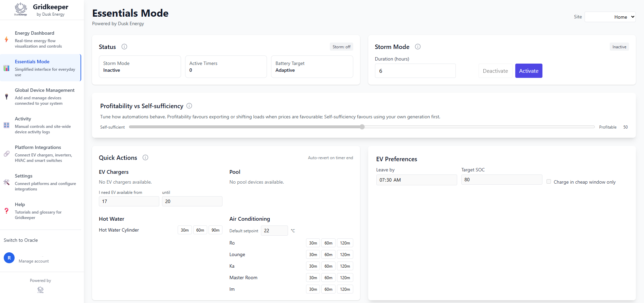Run Master Room AC for 120m

345,278
